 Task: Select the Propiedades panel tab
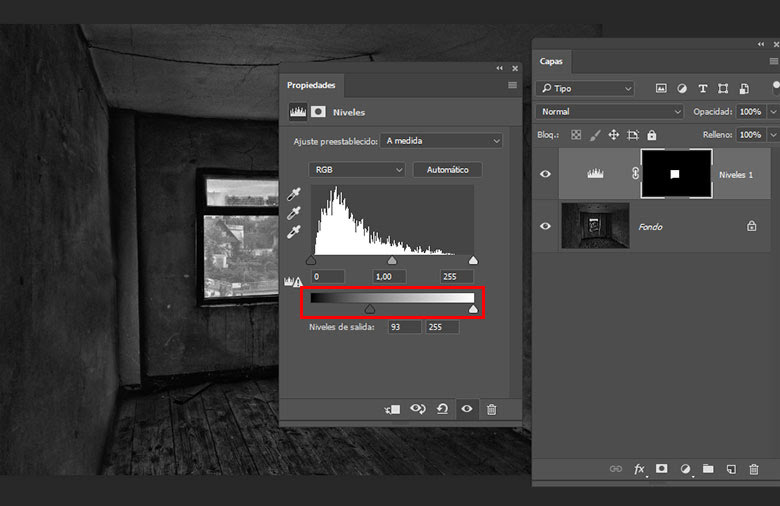tap(311, 85)
